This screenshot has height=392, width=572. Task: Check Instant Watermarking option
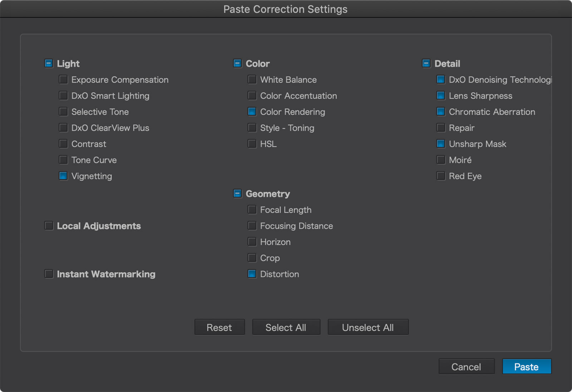[49, 274]
